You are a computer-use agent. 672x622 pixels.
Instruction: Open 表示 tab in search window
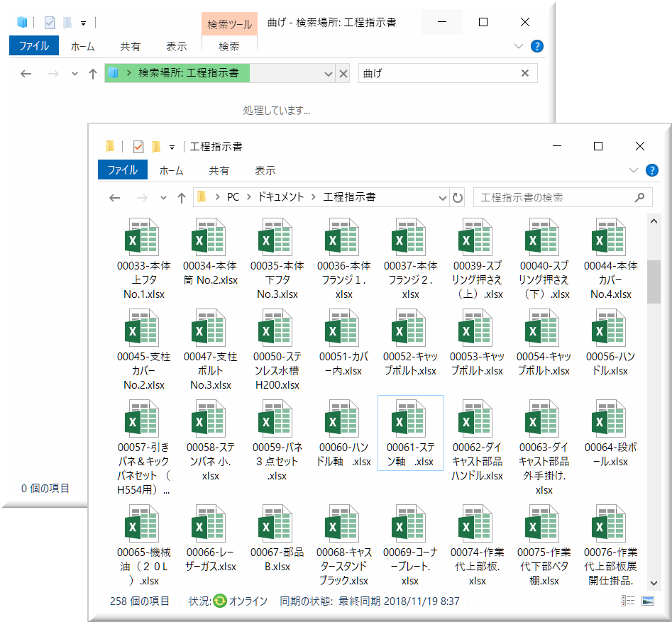[176, 46]
